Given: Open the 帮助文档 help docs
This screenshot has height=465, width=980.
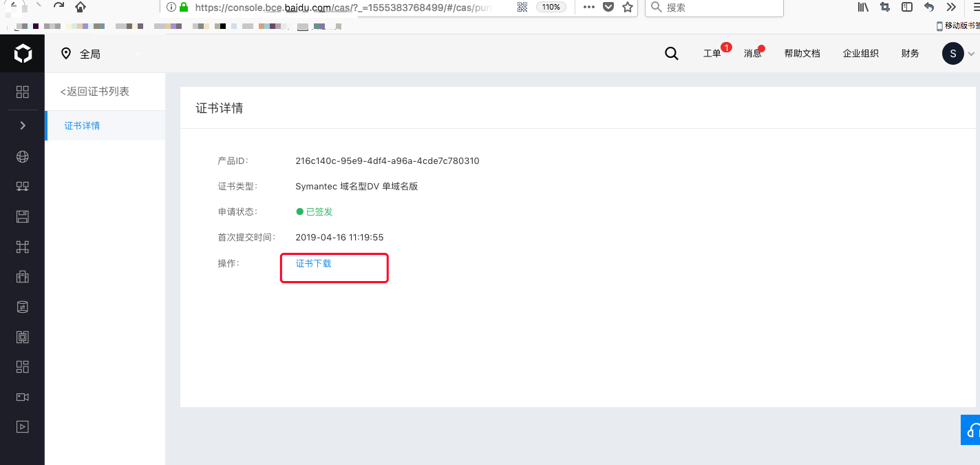Looking at the screenshot, I should coord(802,53).
